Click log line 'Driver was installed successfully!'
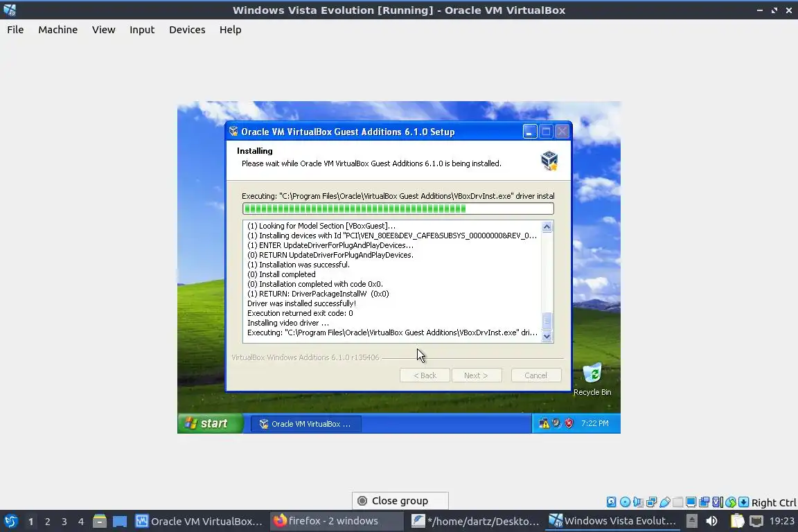798x532 pixels. pos(302,303)
